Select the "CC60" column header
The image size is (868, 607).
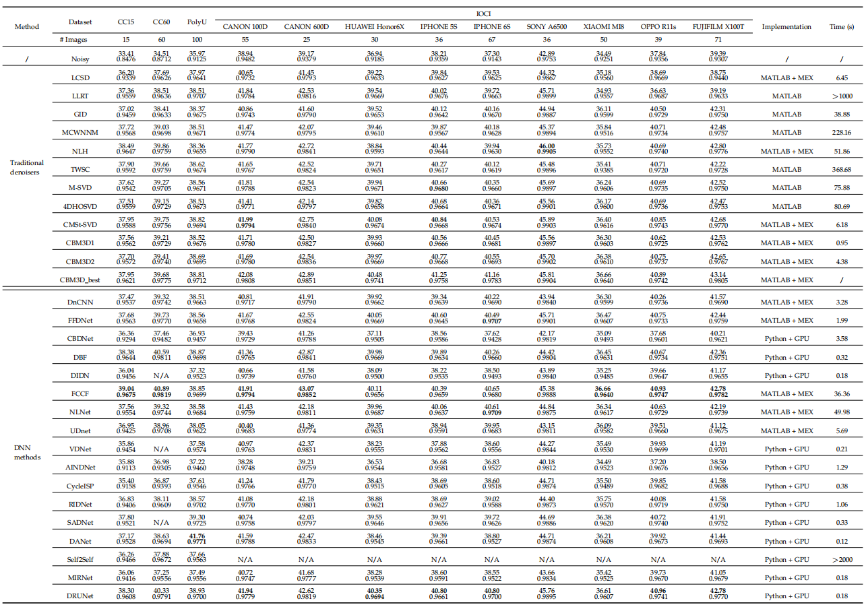pos(161,22)
